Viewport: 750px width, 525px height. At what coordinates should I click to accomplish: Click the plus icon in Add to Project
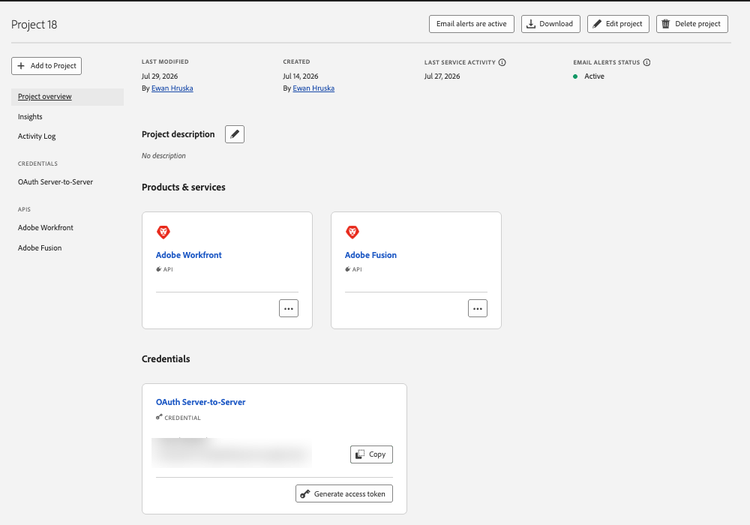(x=21, y=66)
